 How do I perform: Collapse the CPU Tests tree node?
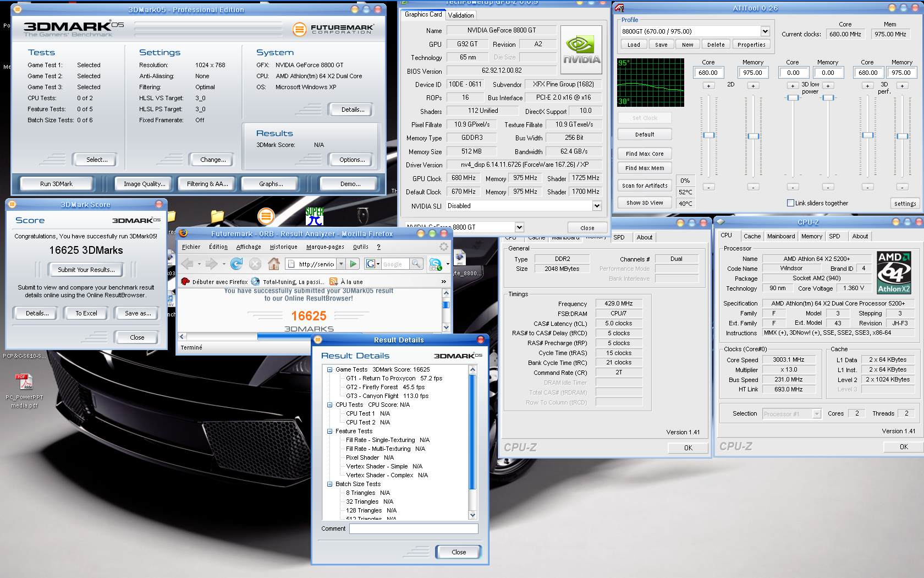point(329,405)
